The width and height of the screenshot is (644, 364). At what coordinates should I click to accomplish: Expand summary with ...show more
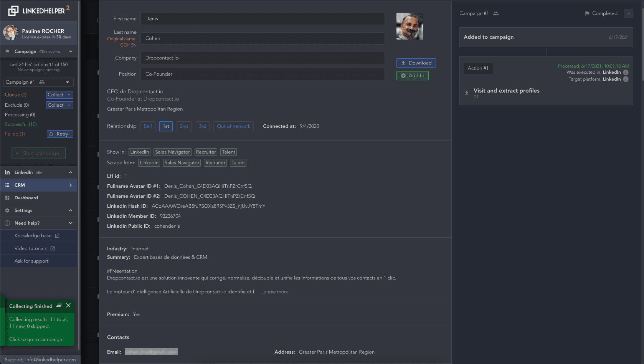(x=274, y=292)
